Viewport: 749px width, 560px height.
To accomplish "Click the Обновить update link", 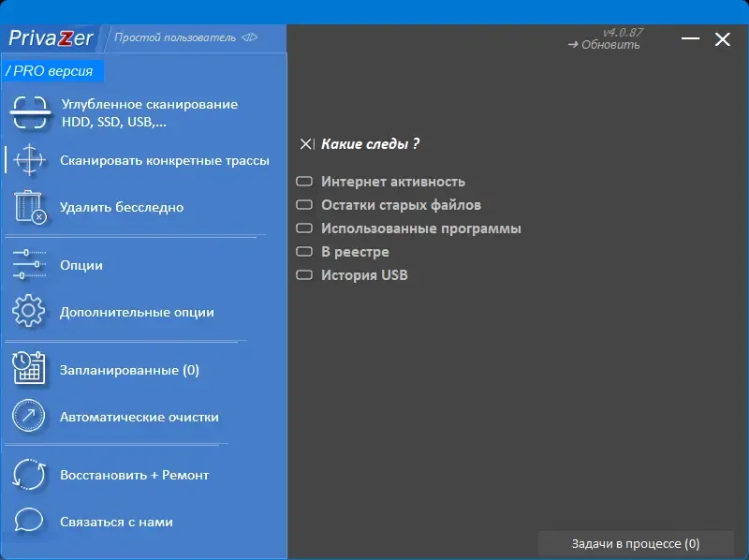I will 604,45.
